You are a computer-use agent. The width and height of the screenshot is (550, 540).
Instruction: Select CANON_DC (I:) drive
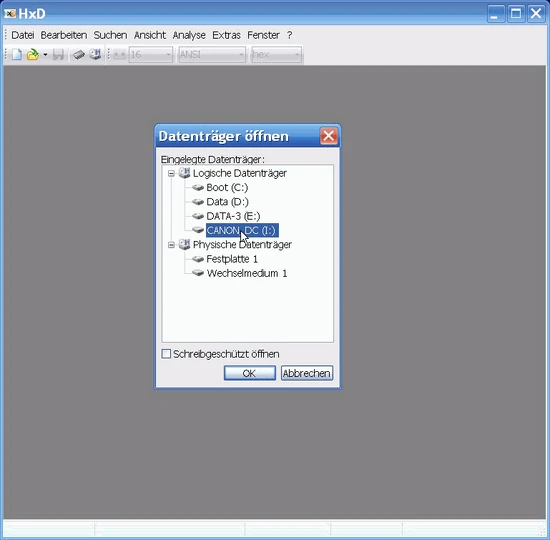point(242,231)
